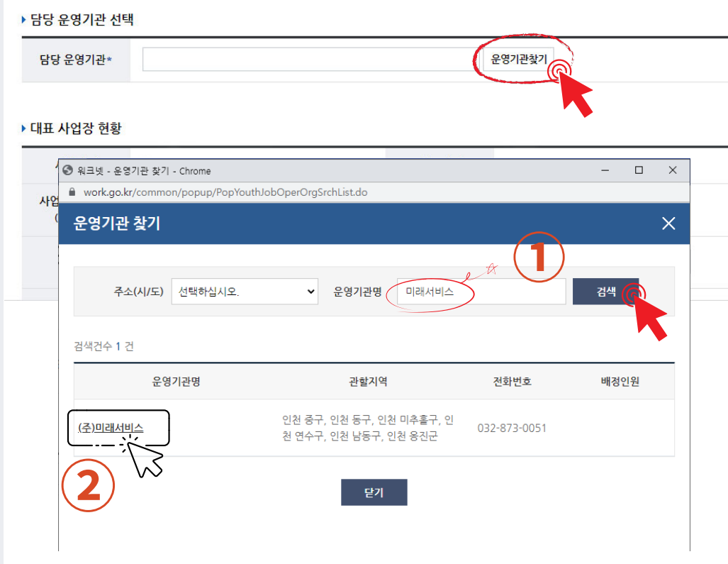Image resolution: width=728 pixels, height=564 pixels.
Task: Minimize the Chrome popup window
Action: (x=604, y=170)
